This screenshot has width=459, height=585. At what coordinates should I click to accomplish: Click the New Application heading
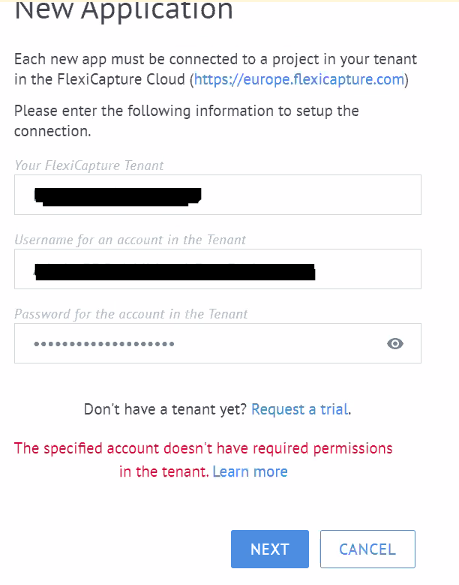[124, 10]
